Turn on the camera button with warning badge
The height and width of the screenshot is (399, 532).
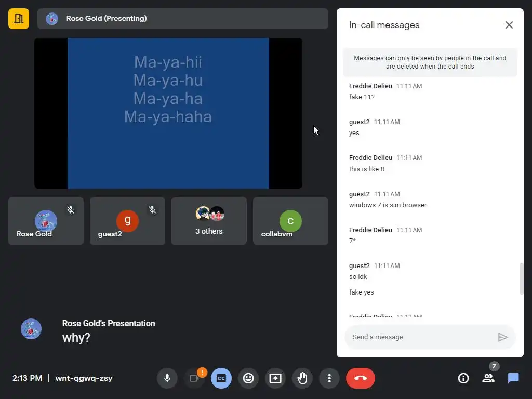(194, 378)
